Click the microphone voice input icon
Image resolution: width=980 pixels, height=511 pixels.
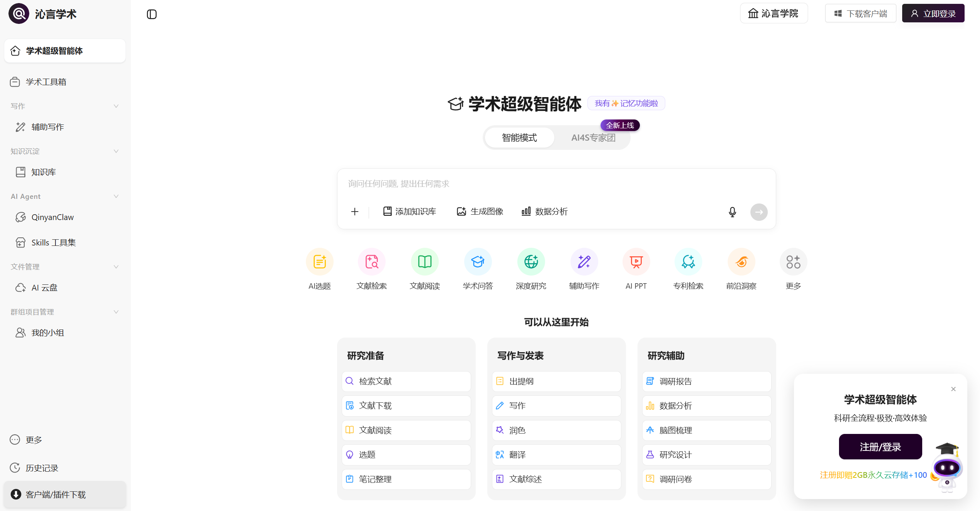click(732, 212)
